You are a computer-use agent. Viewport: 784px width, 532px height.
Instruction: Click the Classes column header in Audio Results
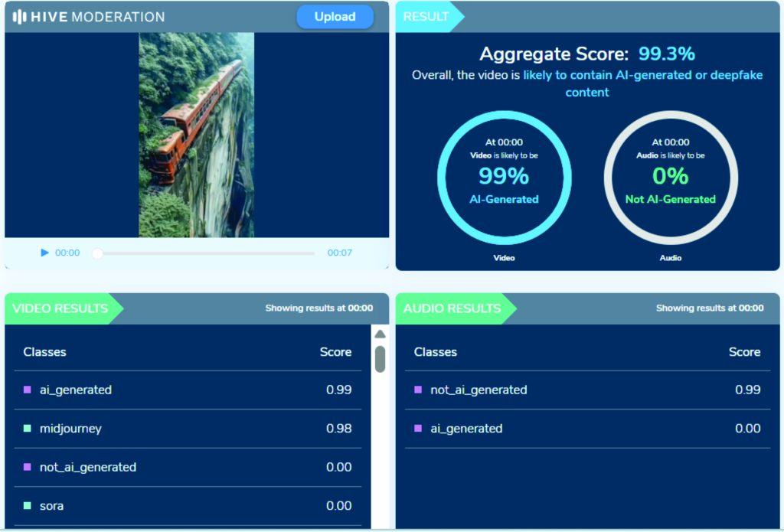(436, 352)
